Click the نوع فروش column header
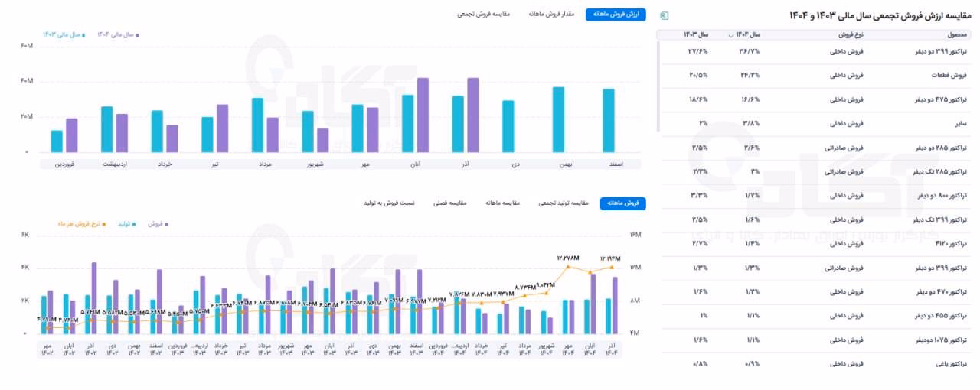 pyautogui.click(x=851, y=35)
